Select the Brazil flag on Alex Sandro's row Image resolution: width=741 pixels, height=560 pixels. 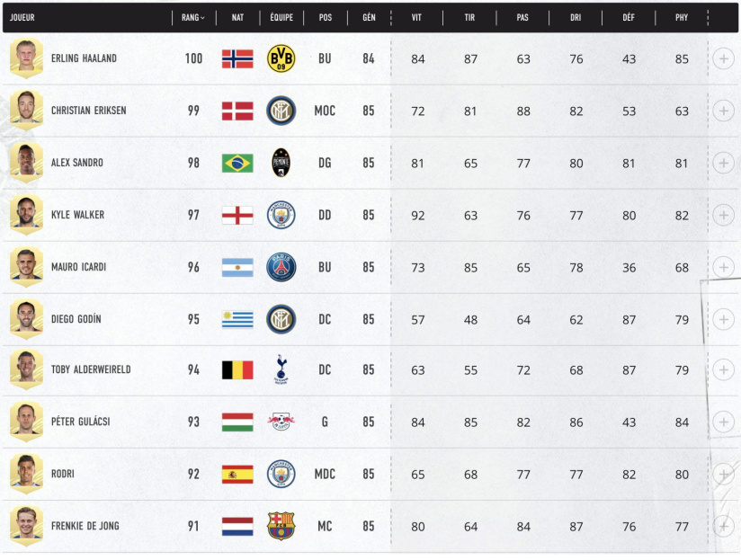click(x=237, y=162)
